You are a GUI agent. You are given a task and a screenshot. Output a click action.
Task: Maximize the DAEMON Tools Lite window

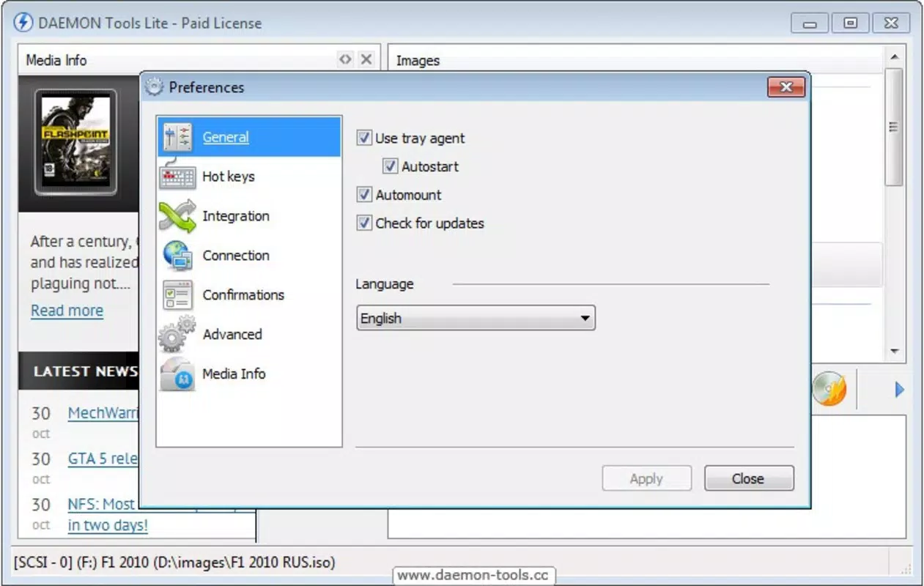pyautogui.click(x=850, y=23)
